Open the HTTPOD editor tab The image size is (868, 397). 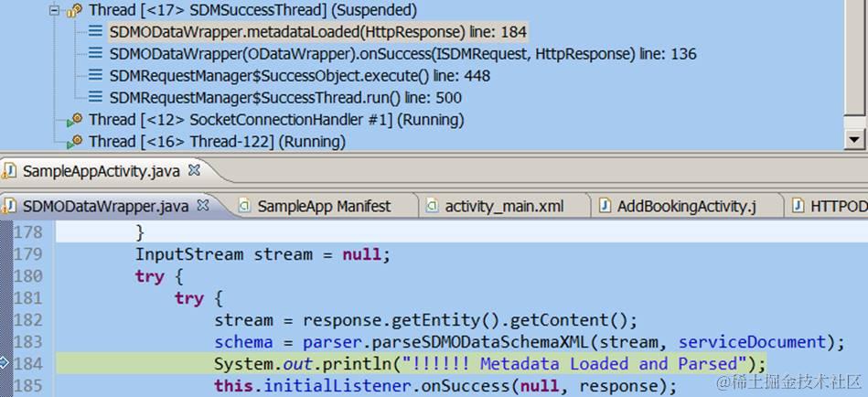tap(839, 207)
